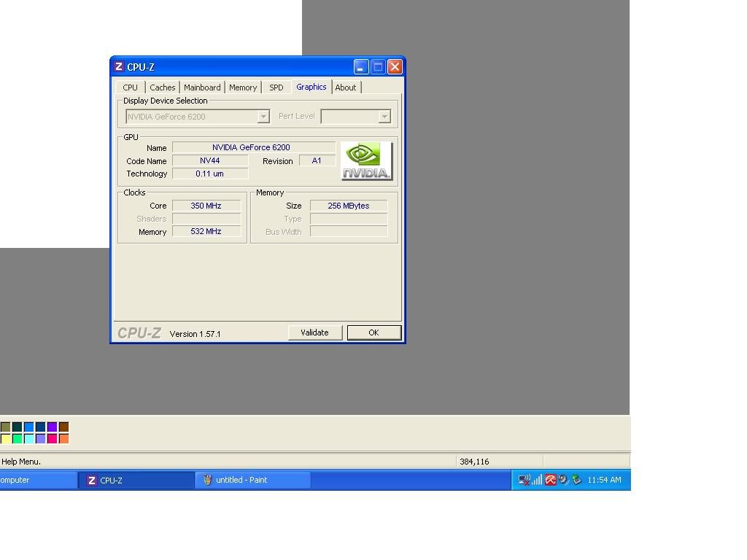This screenshot has height=560, width=747.
Task: Click the purple Z icon on the CPU-Z taskbar button
Action: click(91, 481)
